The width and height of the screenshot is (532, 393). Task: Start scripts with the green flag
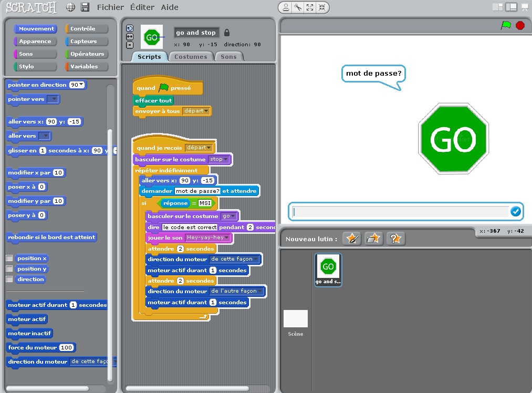click(506, 25)
